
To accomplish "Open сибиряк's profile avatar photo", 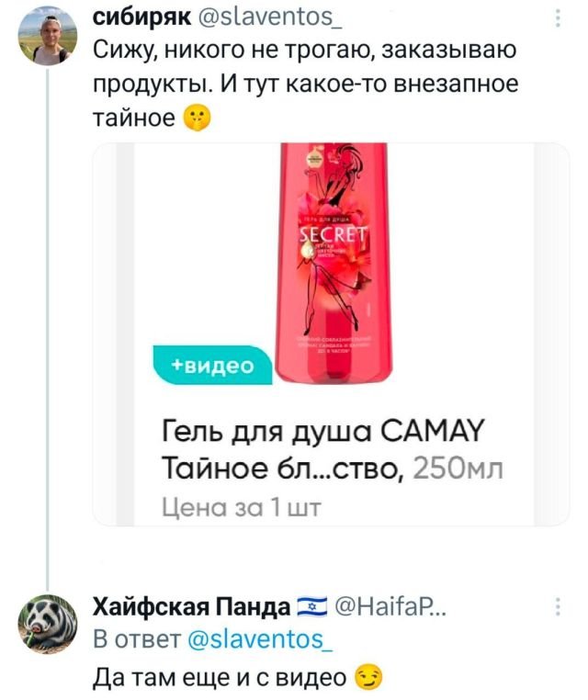I will coord(48,37).
